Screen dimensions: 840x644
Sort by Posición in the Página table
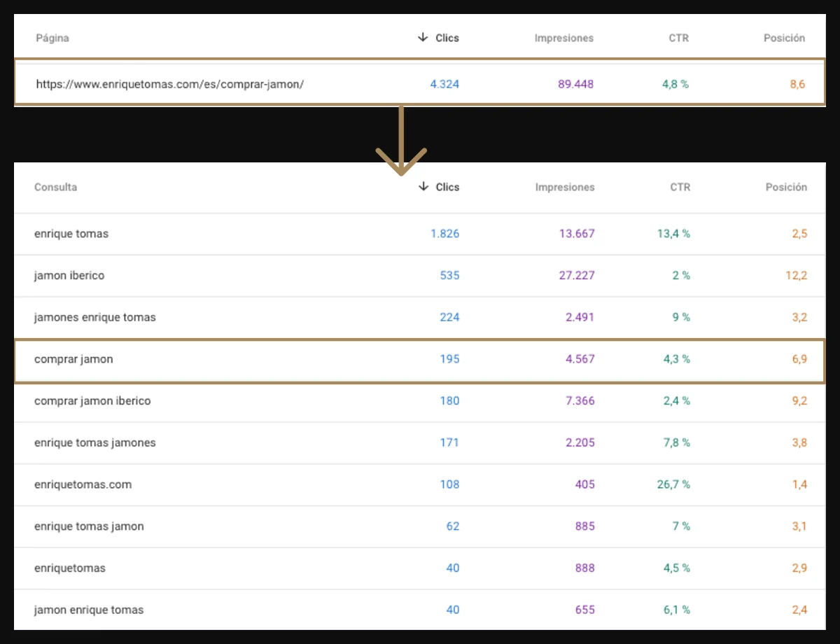pyautogui.click(x=785, y=38)
